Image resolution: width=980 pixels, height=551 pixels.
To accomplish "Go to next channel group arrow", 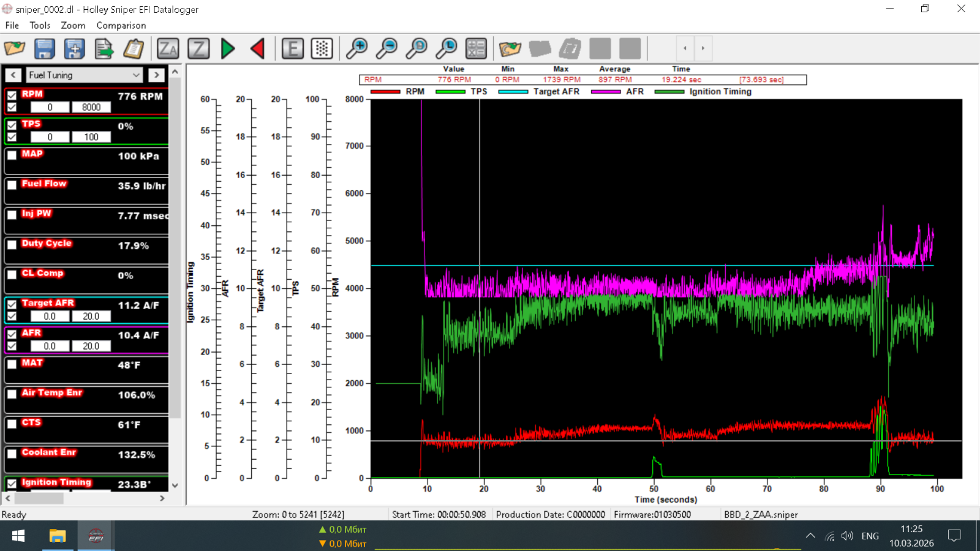I will click(156, 75).
